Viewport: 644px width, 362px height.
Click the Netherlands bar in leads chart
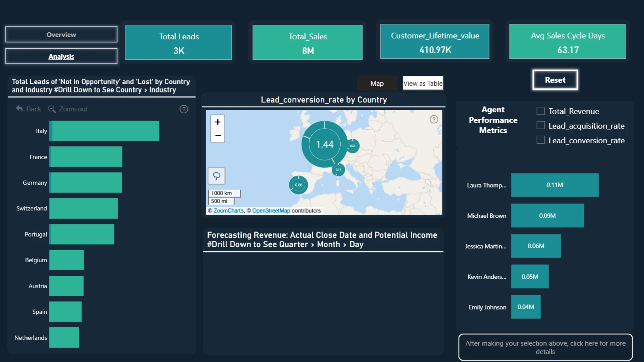click(64, 338)
